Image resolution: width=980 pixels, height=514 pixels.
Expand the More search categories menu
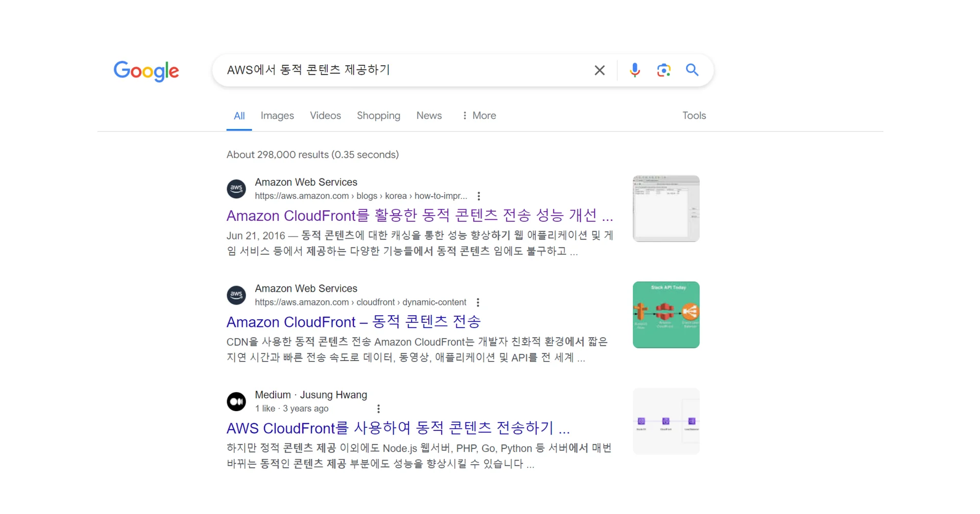(479, 116)
